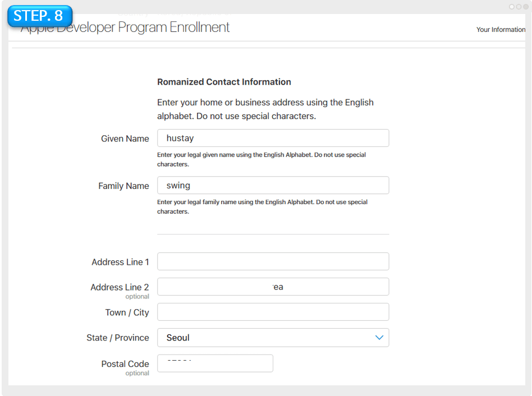Click the "Romanized Contact Information" heading
The image size is (532, 396).
tap(224, 82)
